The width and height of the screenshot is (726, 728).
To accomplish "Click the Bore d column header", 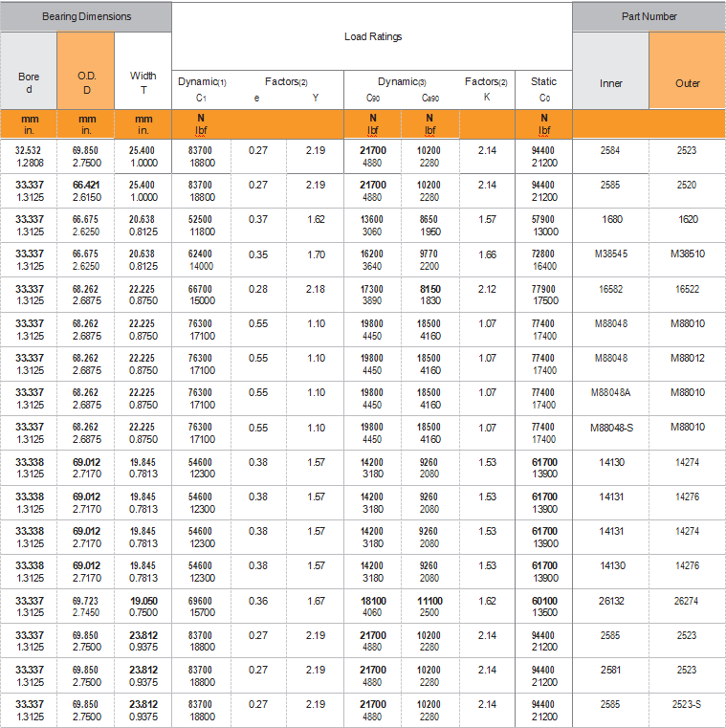I will [x=29, y=82].
